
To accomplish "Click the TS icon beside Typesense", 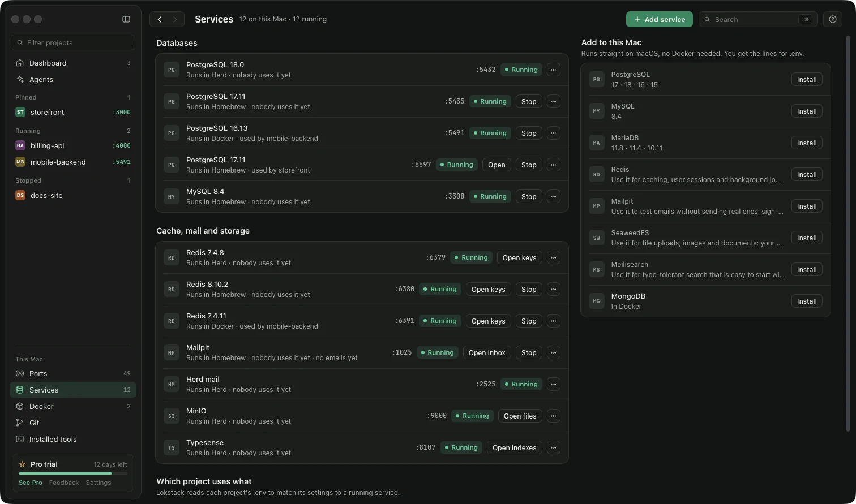I will point(172,447).
